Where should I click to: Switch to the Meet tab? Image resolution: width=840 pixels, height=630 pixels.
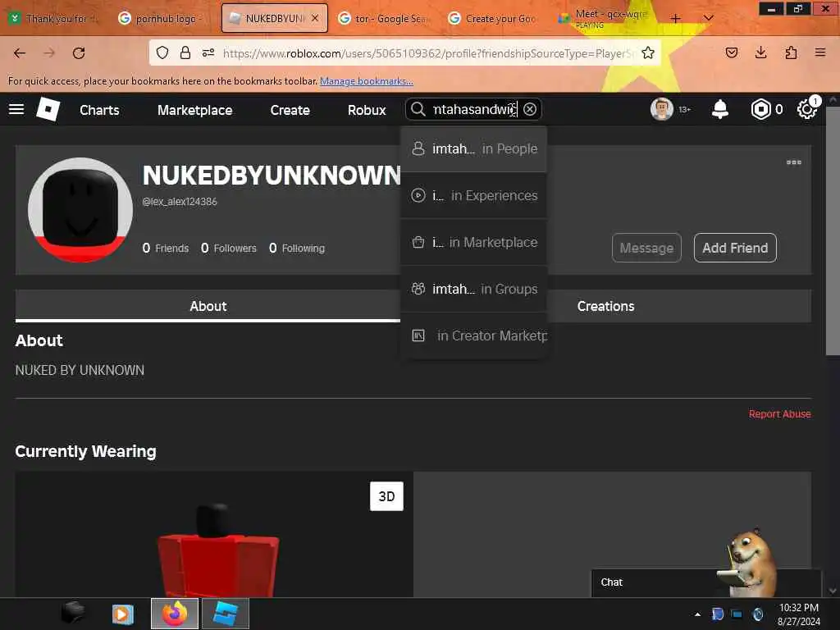(x=604, y=18)
